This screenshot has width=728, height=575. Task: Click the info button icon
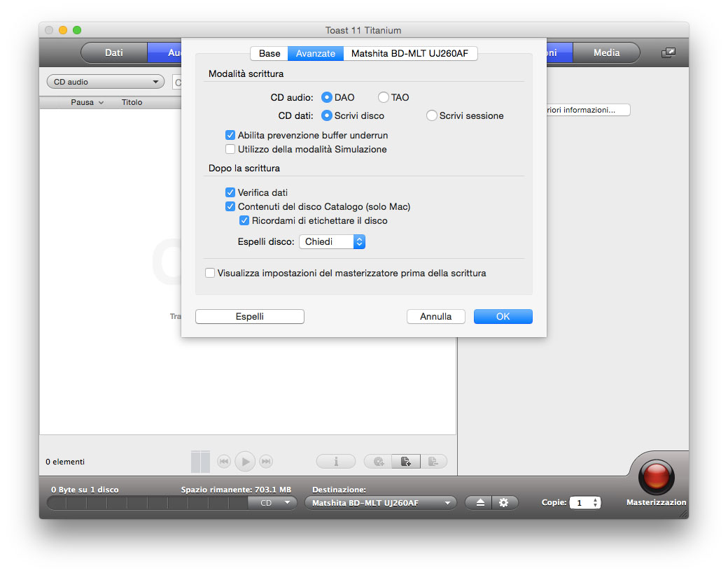336,461
